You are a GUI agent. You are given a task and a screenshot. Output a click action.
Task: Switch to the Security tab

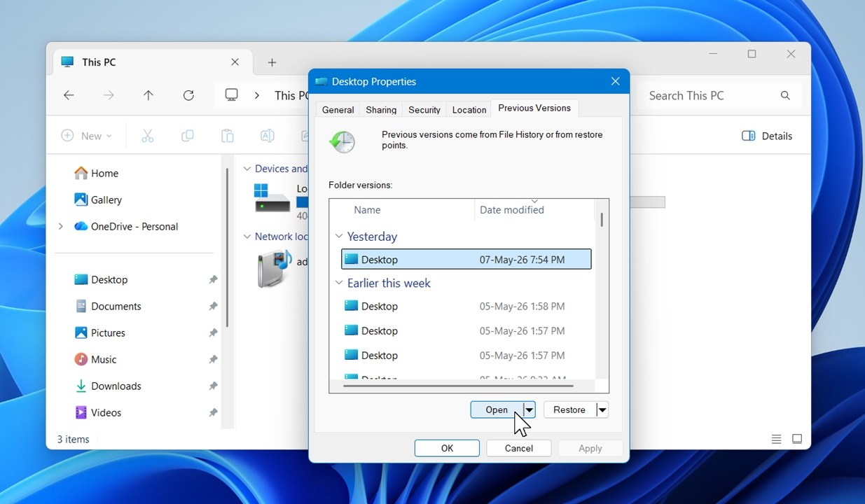point(424,109)
